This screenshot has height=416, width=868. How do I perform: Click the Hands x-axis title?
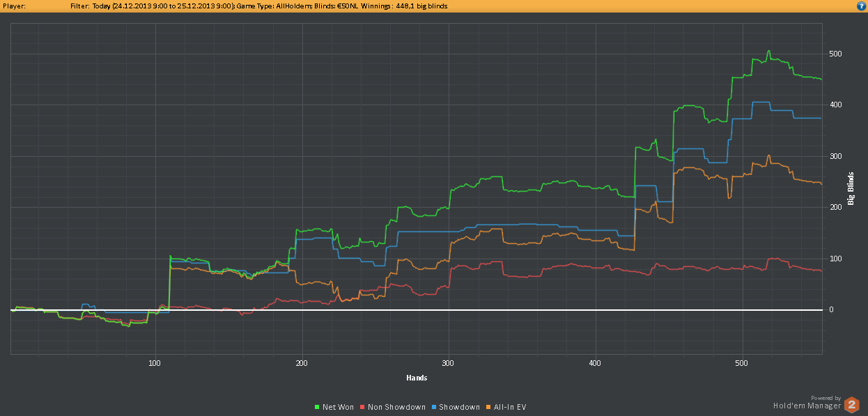click(x=417, y=378)
